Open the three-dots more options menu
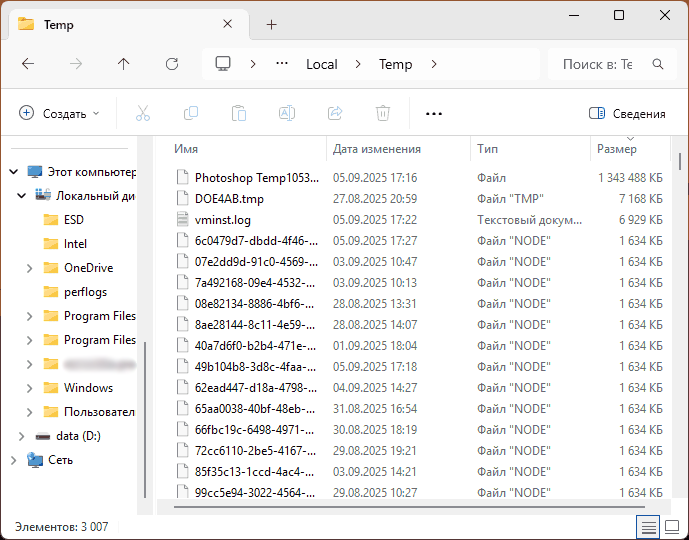 click(433, 114)
